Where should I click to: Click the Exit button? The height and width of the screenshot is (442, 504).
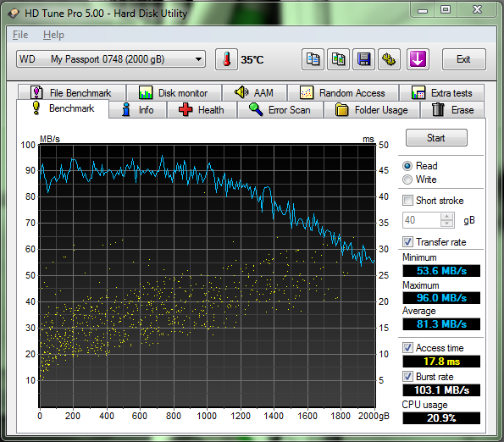click(x=463, y=59)
